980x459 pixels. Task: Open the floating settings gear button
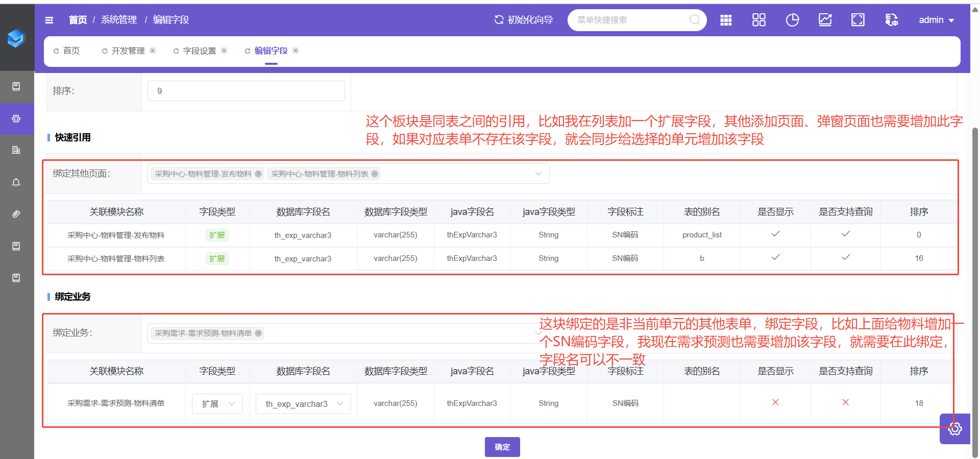(955, 429)
